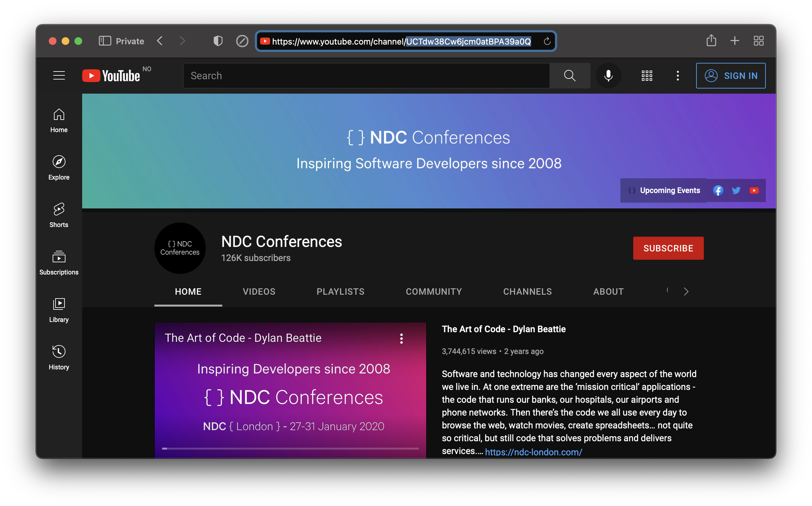Select the VIDEOS tab on channel
Viewport: 812px width, 506px height.
(260, 291)
